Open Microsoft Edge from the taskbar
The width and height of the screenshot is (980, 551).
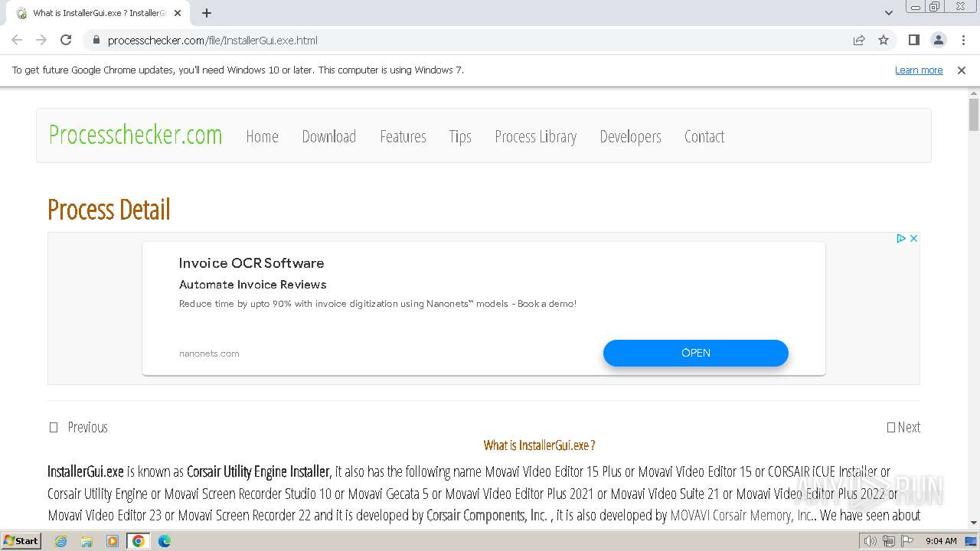[x=165, y=541]
